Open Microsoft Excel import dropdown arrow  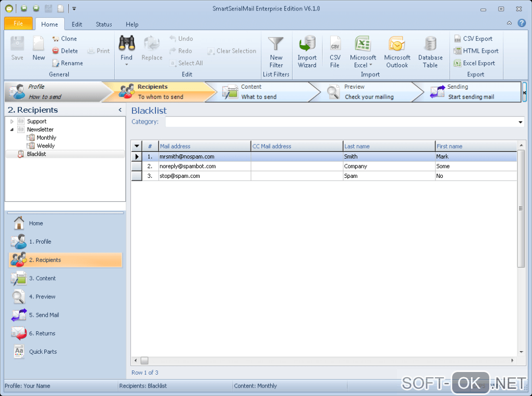click(x=371, y=65)
